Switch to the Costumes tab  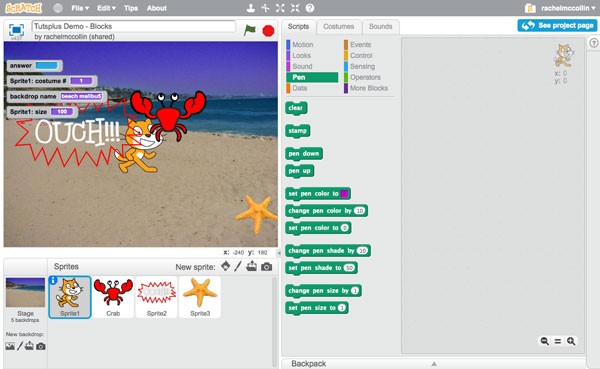[x=339, y=26]
